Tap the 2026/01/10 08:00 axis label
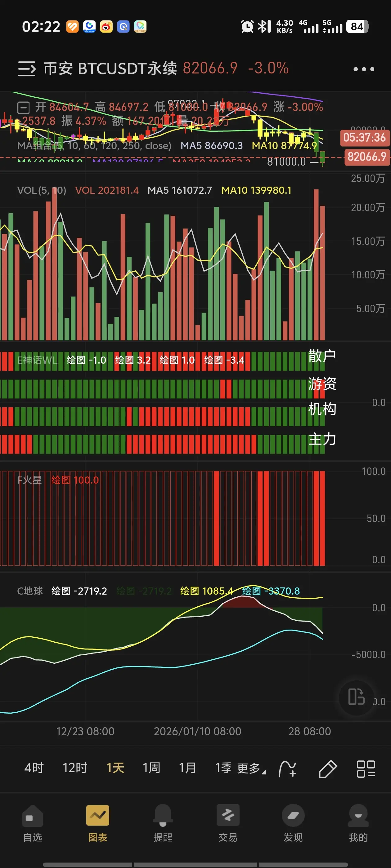This screenshot has width=391, height=868. 198,732
